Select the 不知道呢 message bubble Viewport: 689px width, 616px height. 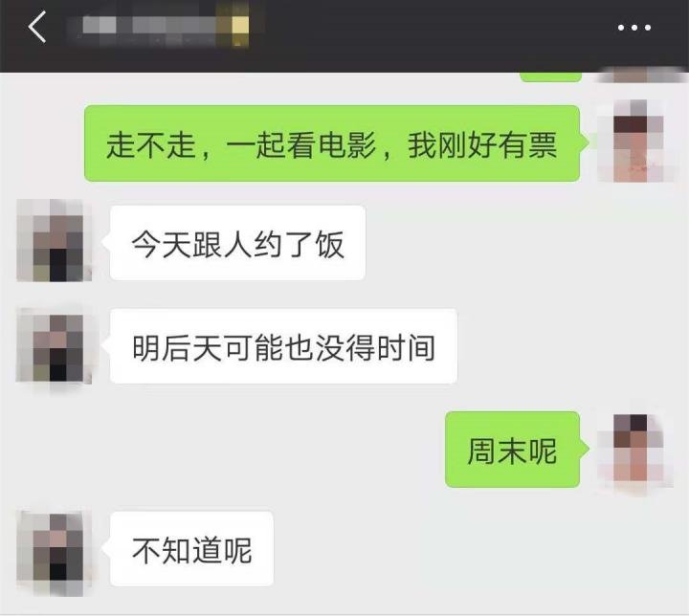[x=191, y=548]
